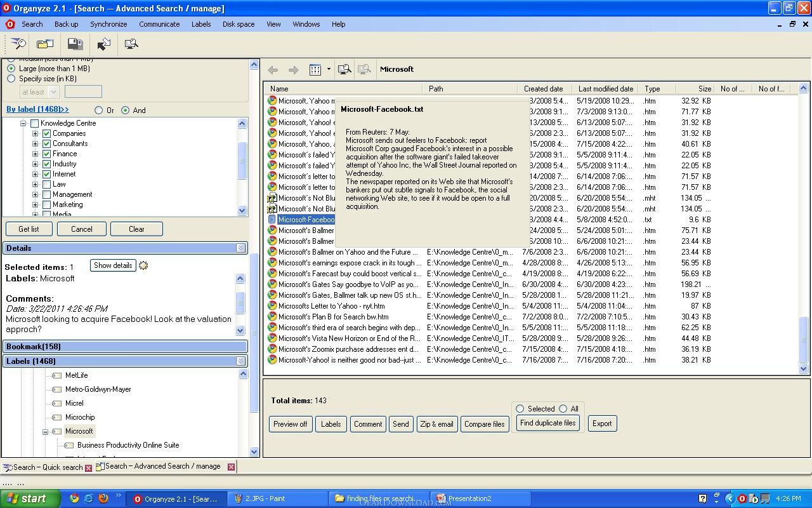Screen dimensions: 812x508
Task: Click the back up floppy disk icon
Action: (75, 44)
